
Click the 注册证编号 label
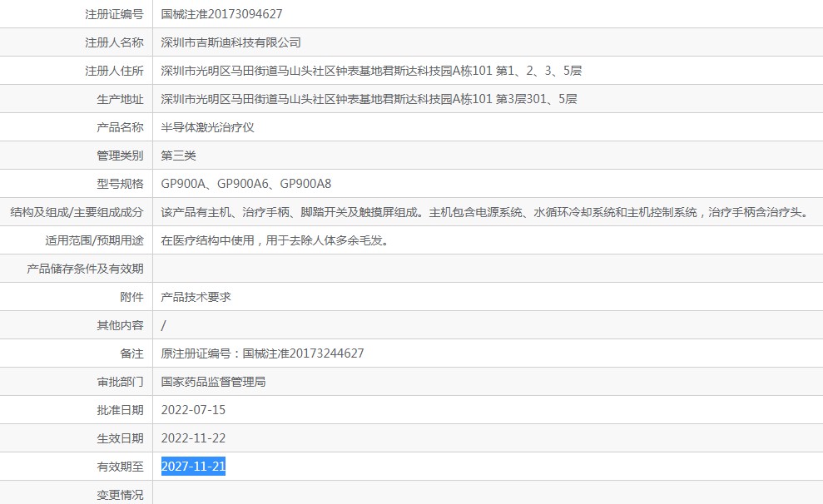click(x=114, y=14)
